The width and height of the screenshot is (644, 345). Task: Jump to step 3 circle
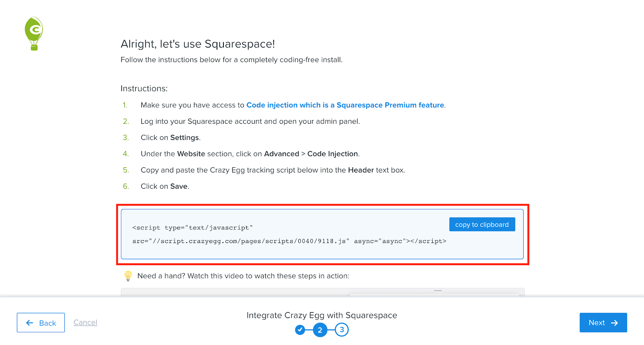(342, 330)
